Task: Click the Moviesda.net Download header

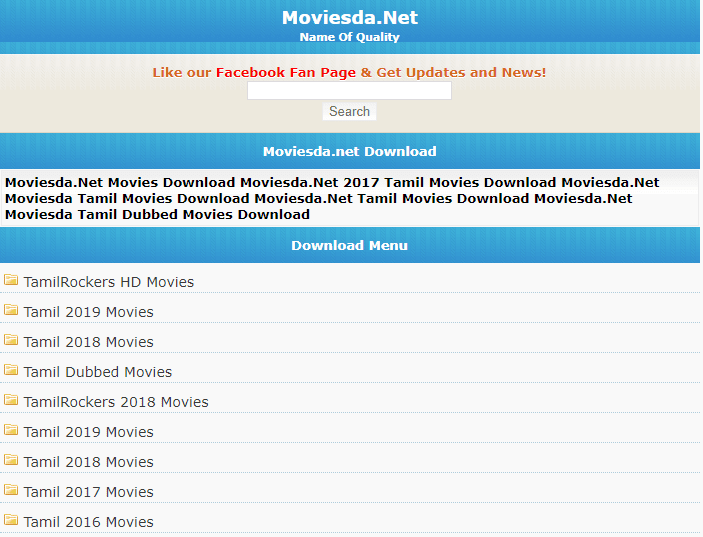Action: click(350, 151)
